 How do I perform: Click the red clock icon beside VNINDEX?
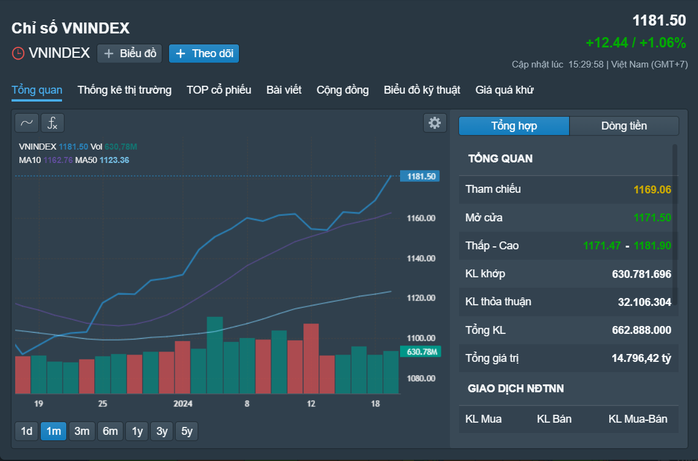click(x=18, y=53)
